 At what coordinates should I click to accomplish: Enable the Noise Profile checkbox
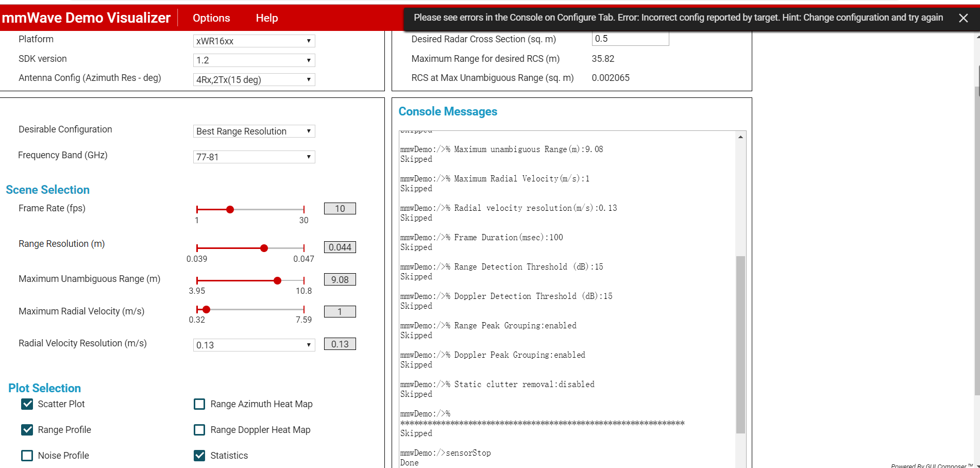27,456
